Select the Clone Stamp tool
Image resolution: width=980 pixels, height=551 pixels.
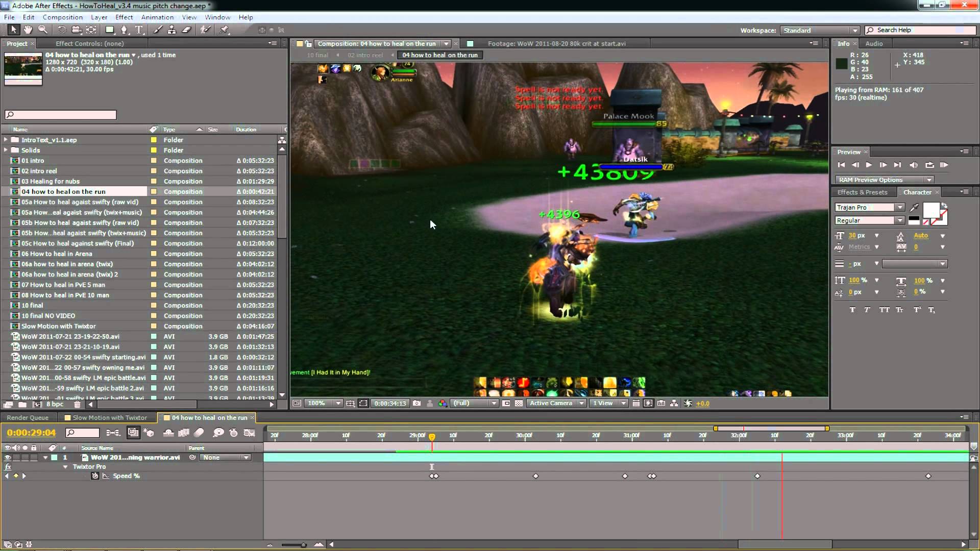(172, 30)
